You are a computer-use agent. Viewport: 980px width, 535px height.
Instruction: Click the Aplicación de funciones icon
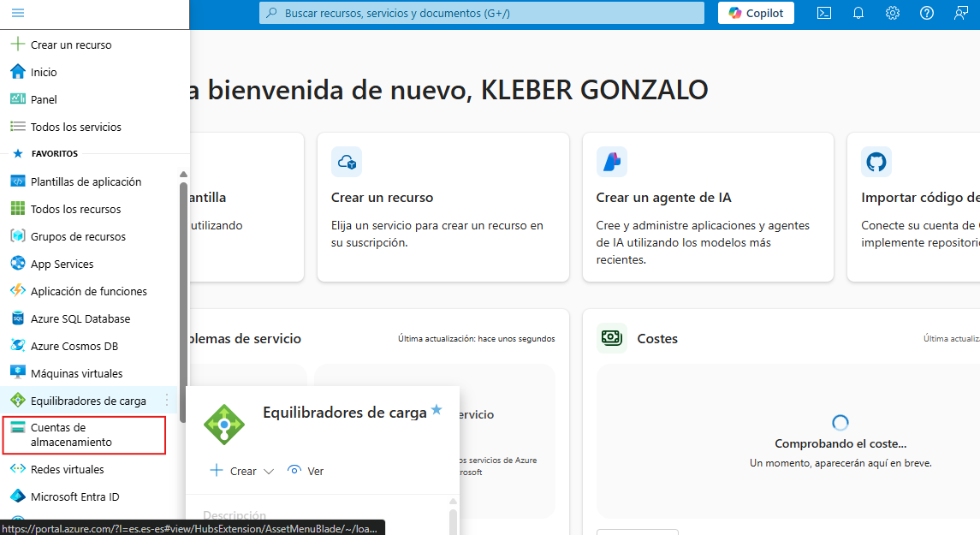pyautogui.click(x=18, y=291)
